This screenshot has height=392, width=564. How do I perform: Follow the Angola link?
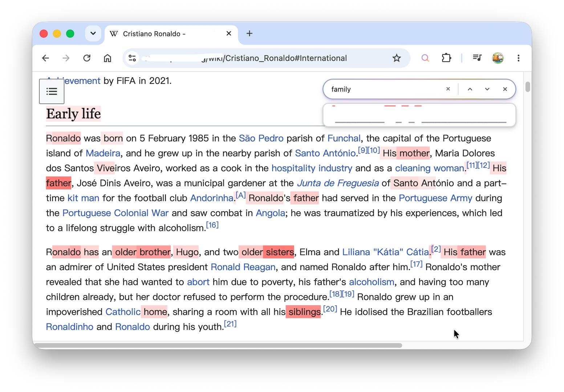coord(270,213)
